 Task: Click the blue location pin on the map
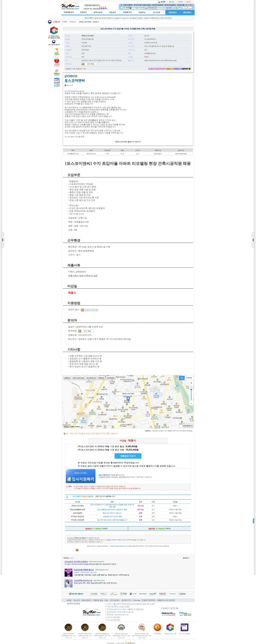click(x=128, y=399)
